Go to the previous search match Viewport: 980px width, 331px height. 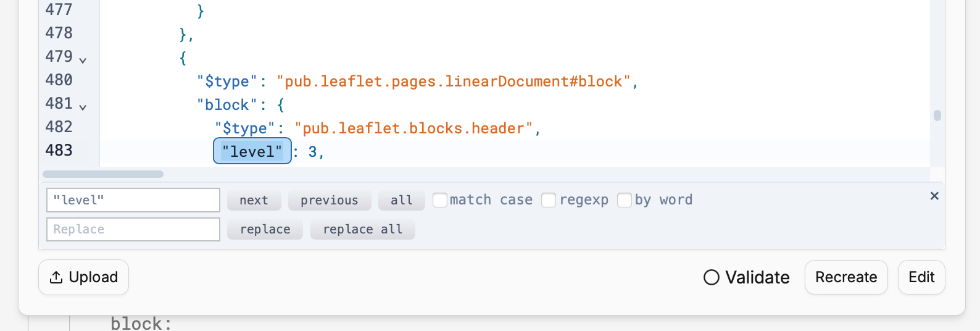coord(329,200)
